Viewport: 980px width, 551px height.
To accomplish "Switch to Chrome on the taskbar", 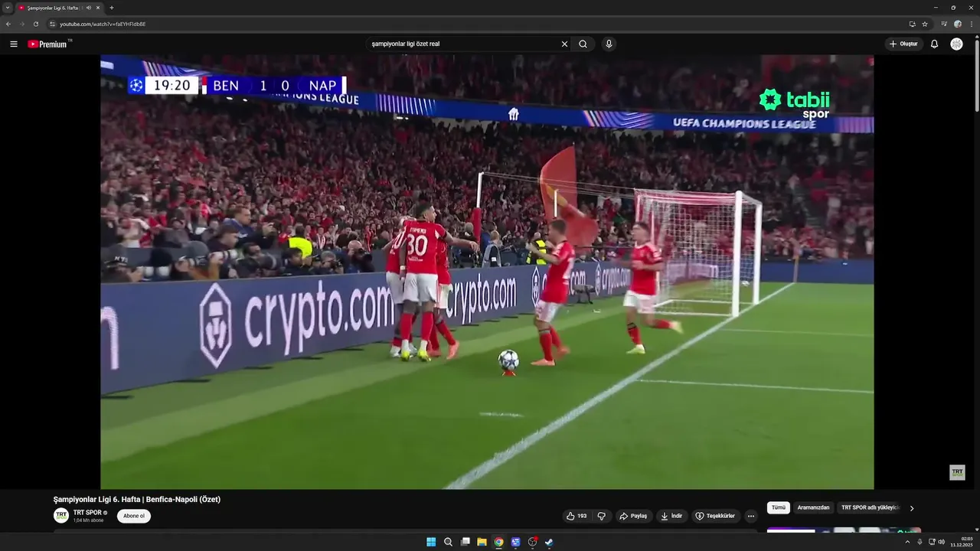I will [x=498, y=542].
